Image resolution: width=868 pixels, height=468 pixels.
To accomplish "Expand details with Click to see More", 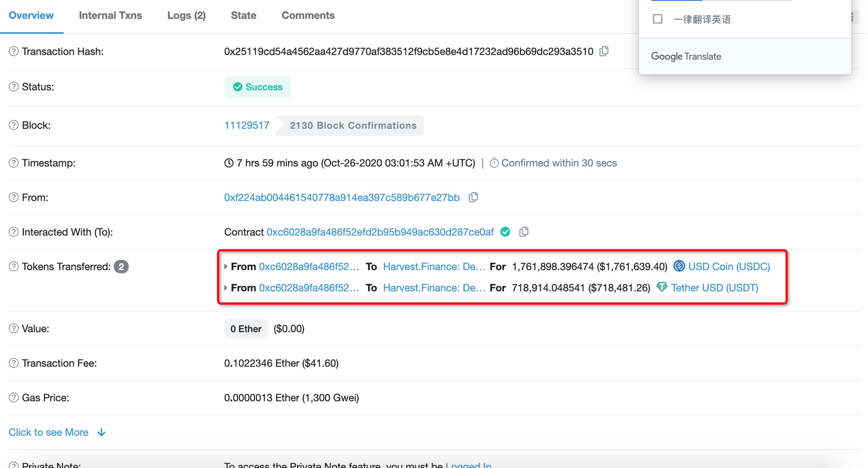I will pyautogui.click(x=57, y=432).
